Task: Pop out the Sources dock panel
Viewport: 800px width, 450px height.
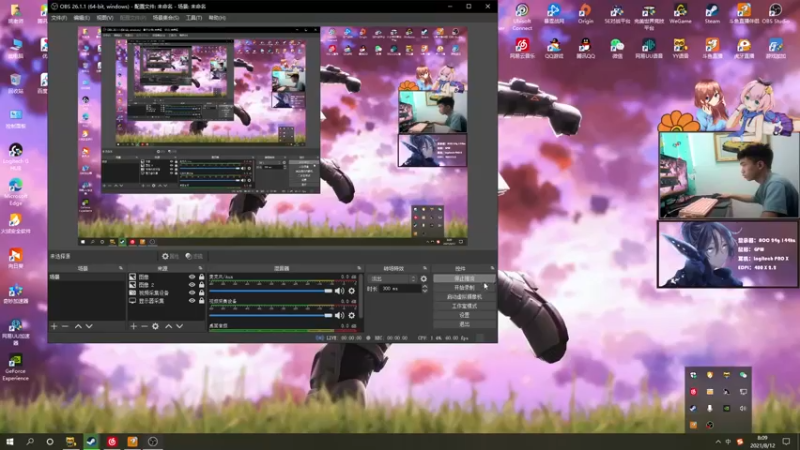Action: [201, 268]
